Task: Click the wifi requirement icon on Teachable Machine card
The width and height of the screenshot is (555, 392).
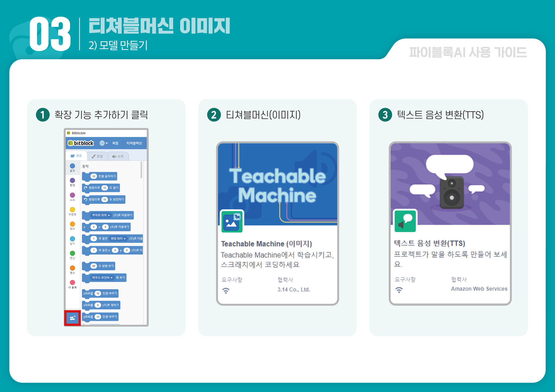Action: pyautogui.click(x=226, y=291)
